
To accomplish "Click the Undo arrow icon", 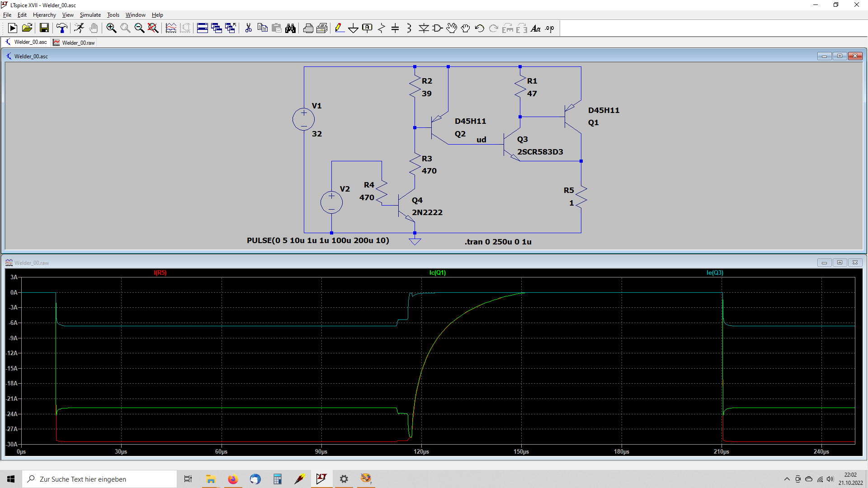I will click(480, 28).
